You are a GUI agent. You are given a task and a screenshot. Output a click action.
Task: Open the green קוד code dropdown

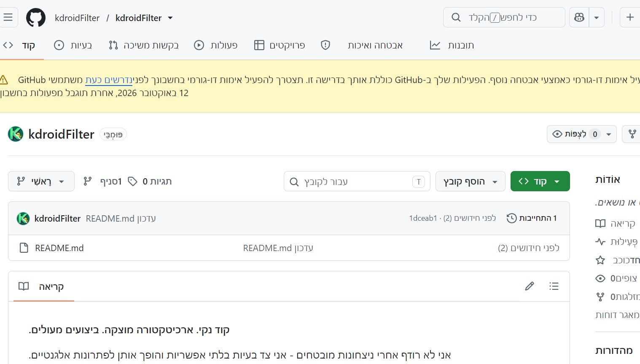pos(540,181)
